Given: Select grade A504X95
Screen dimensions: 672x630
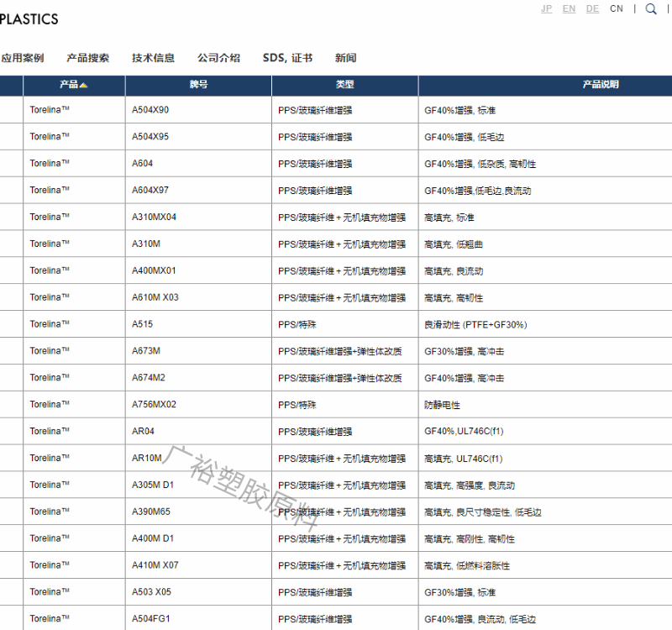Looking at the screenshot, I should [150, 136].
